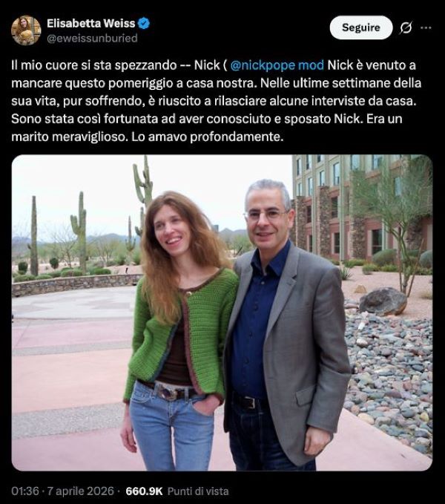This screenshot has height=504, width=445.
Task: Click the woman in green cardigan
Action: [178, 331]
